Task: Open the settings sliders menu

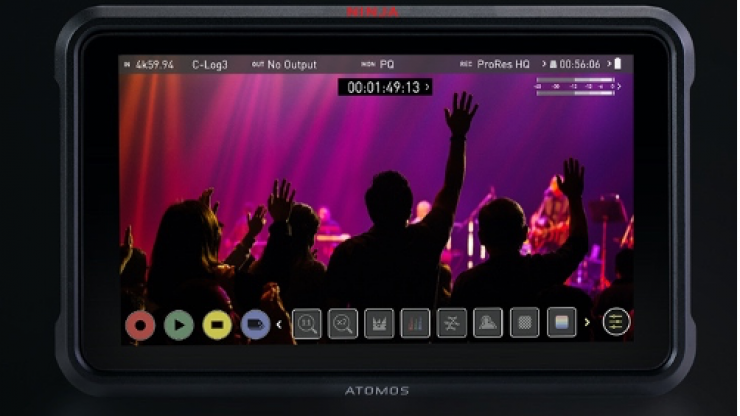Action: [x=616, y=323]
